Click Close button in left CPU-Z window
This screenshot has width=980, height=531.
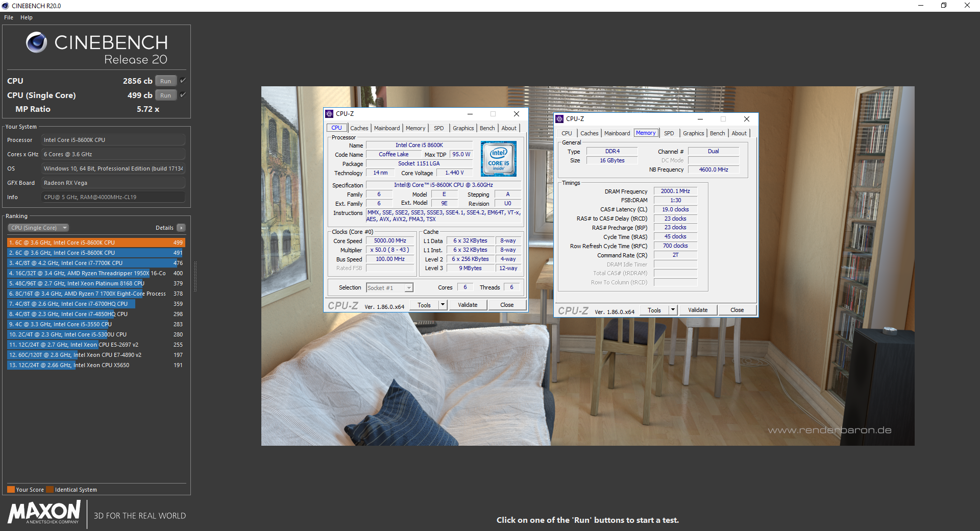[507, 305]
